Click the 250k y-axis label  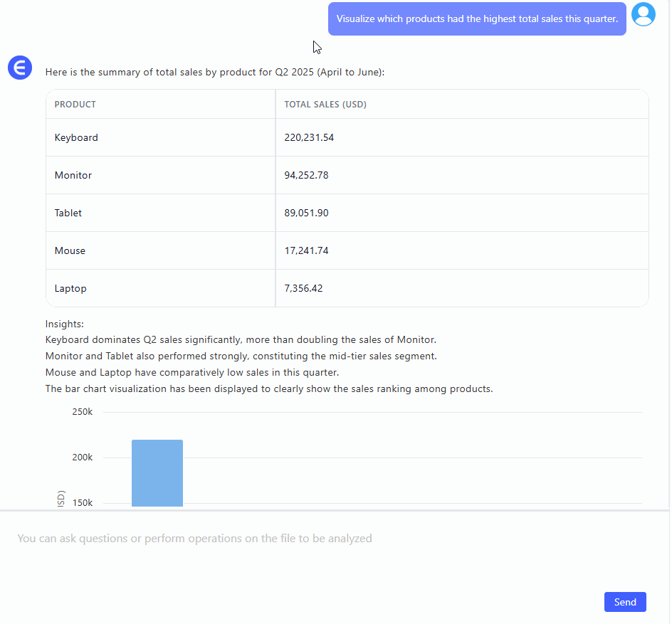click(x=83, y=412)
